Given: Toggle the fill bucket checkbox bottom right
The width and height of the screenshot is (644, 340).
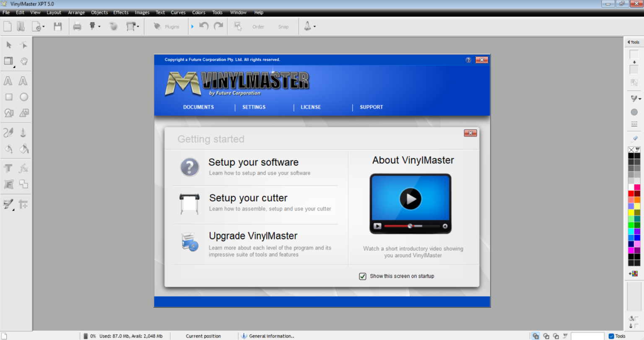Looking at the screenshot, I should (x=636, y=319).
